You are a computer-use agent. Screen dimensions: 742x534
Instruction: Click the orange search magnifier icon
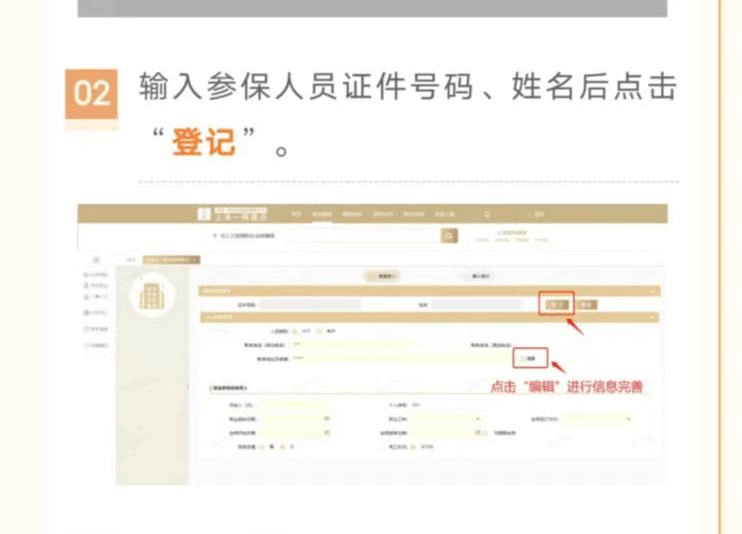click(x=449, y=235)
